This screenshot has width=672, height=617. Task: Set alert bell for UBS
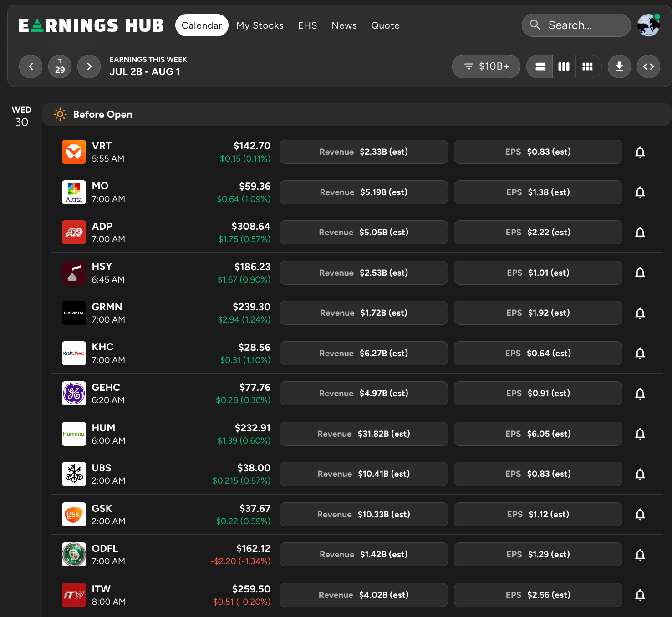click(640, 474)
